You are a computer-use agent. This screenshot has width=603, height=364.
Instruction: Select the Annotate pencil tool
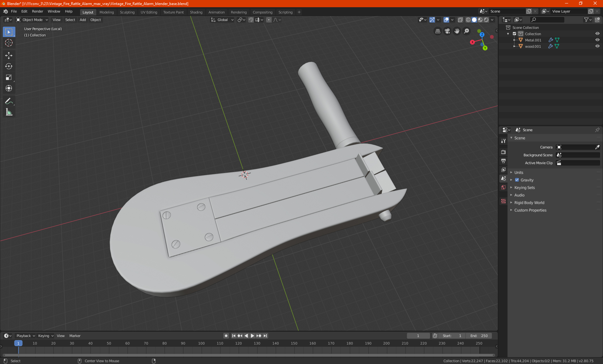9,101
